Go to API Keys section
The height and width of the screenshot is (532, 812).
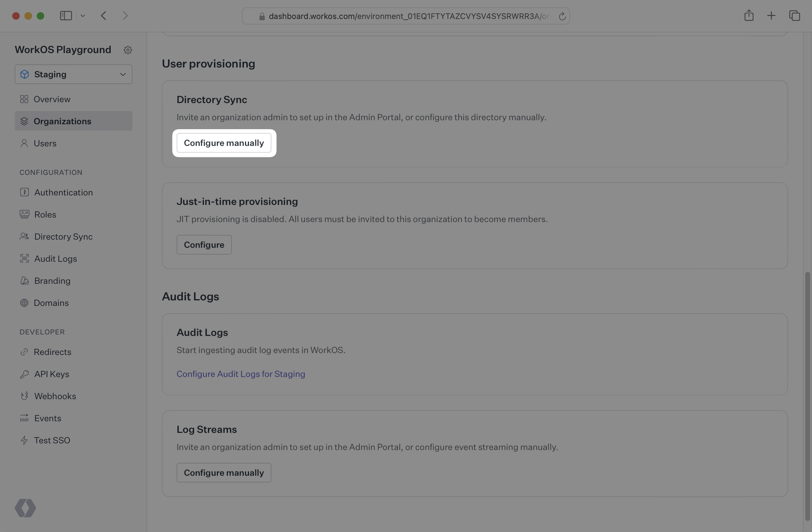click(x=52, y=374)
